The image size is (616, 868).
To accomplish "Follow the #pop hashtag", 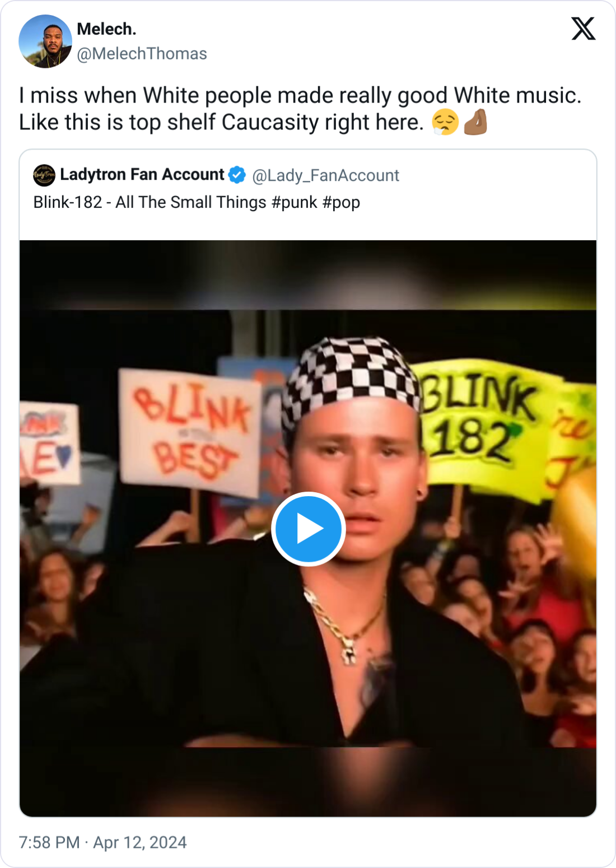I will pos(341,202).
